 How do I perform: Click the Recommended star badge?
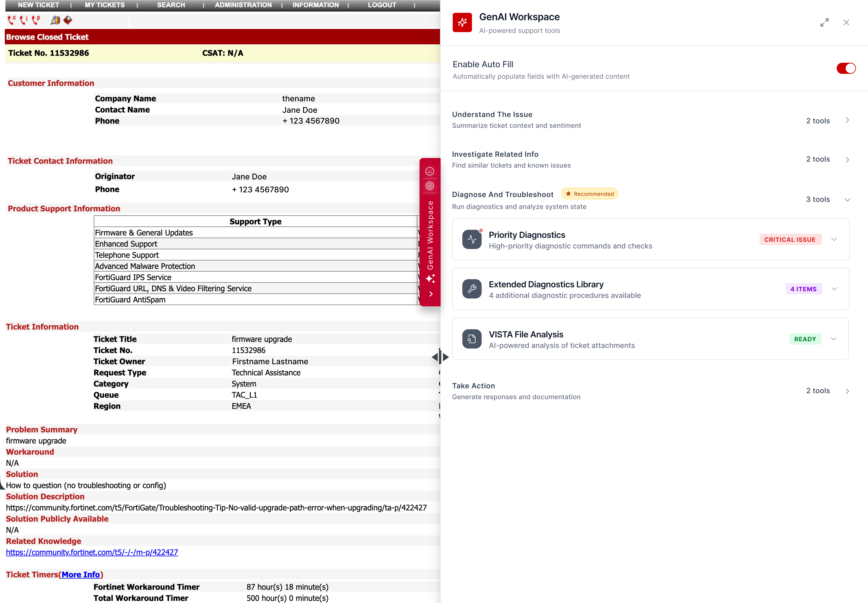coord(590,194)
